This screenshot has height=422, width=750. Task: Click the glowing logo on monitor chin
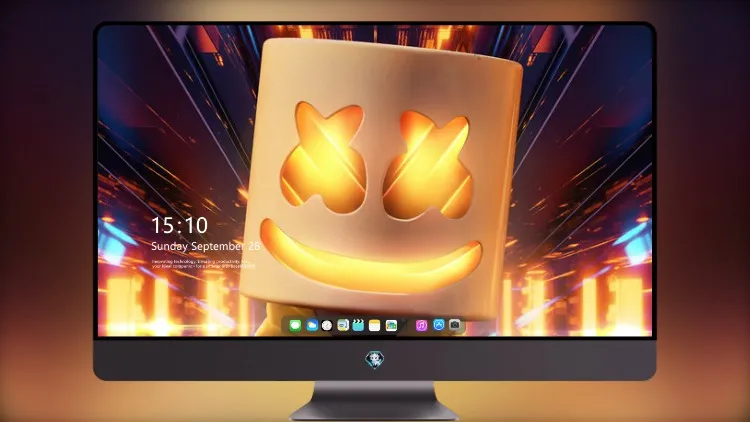tap(375, 359)
